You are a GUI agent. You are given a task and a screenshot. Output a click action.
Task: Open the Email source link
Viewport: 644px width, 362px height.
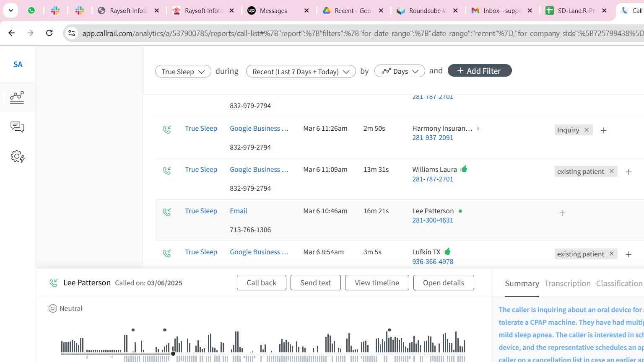click(238, 211)
